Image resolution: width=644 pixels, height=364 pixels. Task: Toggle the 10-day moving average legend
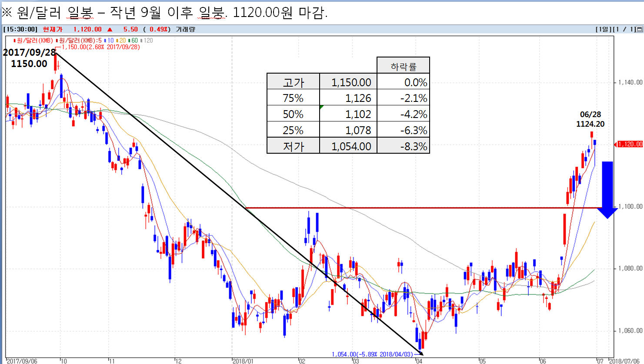click(x=110, y=40)
